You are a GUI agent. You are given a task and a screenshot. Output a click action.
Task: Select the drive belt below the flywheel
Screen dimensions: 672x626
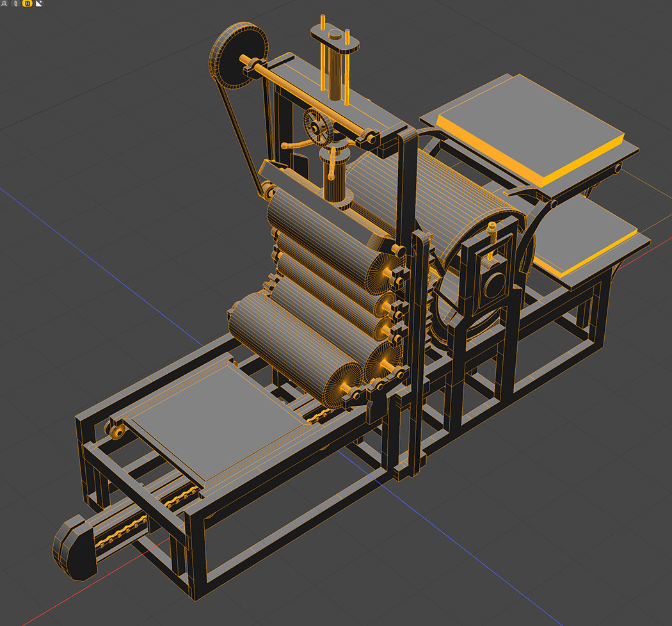pyautogui.click(x=244, y=134)
